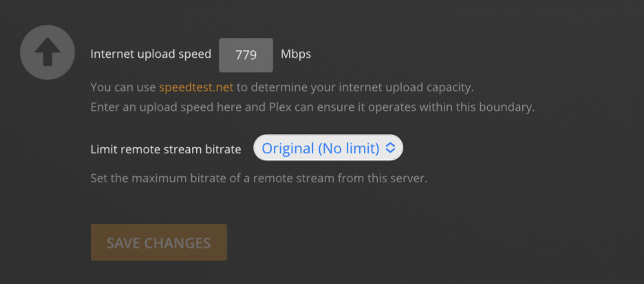
Task: Click '(No limit)' in the bitrate dropdown
Action: (348, 148)
